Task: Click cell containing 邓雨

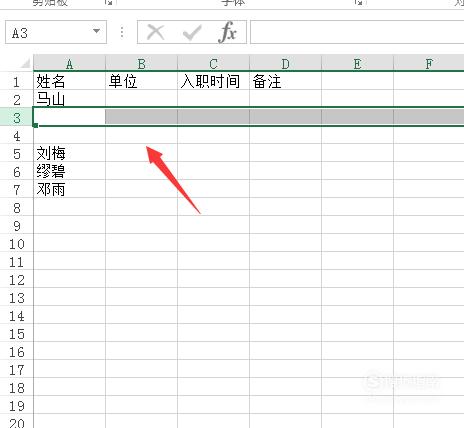Action: pos(69,190)
